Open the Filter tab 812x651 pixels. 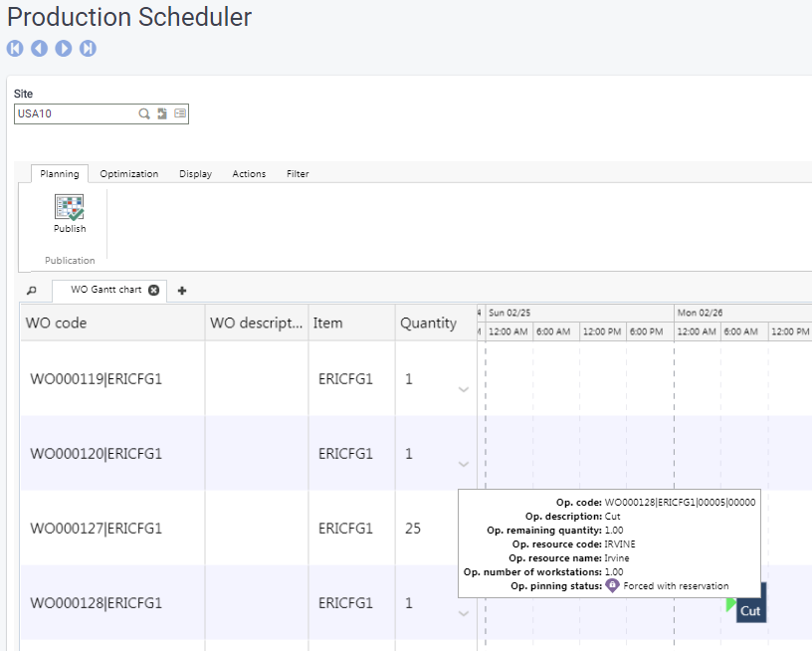pyautogui.click(x=298, y=174)
